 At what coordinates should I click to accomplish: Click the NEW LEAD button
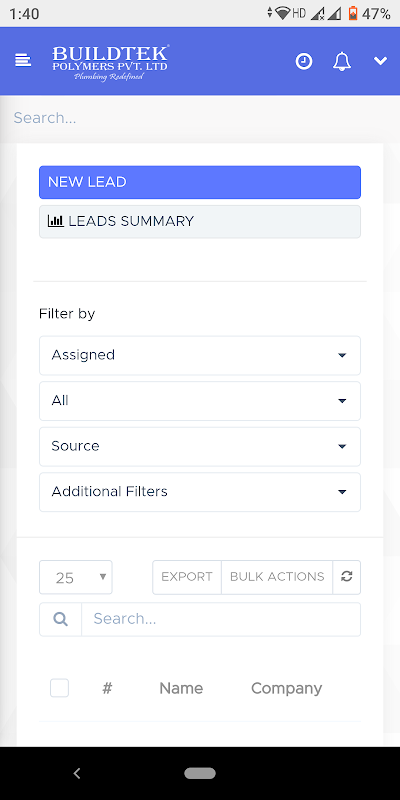point(200,182)
